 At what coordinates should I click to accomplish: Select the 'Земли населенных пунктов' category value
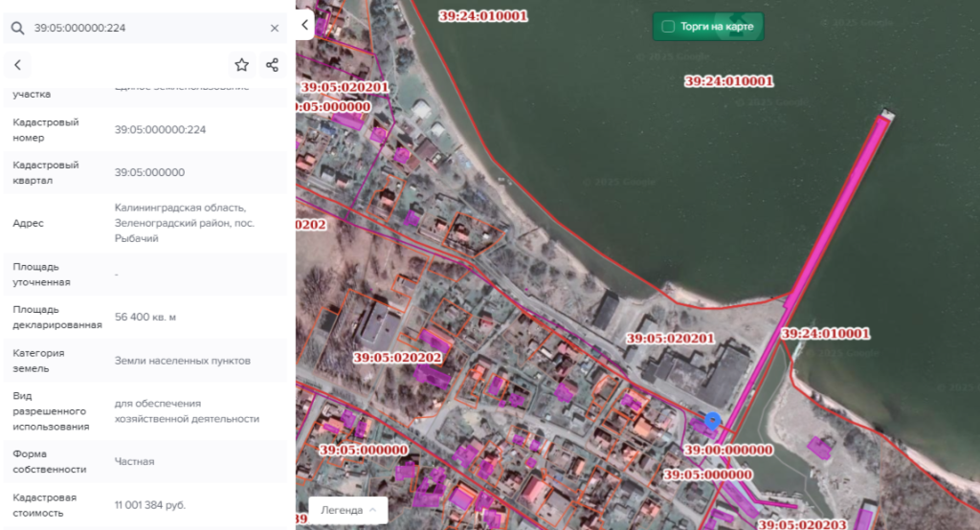coord(182,361)
